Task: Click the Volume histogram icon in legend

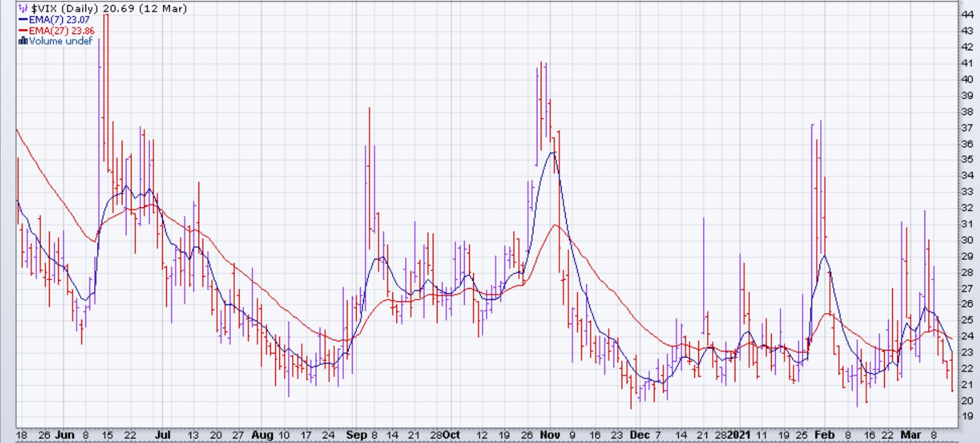Action: [x=23, y=41]
